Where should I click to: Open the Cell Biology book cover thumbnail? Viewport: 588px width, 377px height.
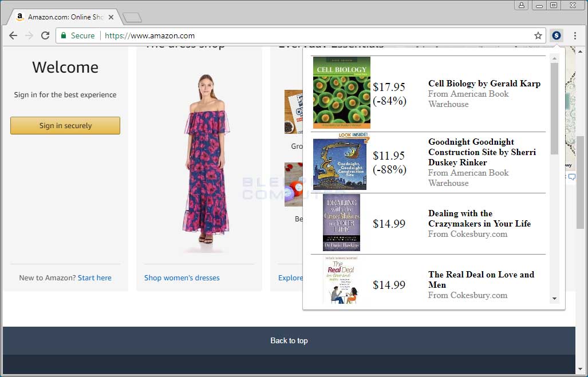pyautogui.click(x=342, y=93)
